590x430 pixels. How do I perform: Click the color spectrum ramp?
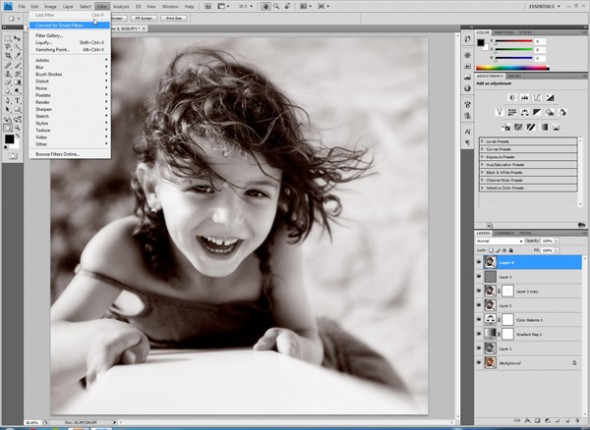(512, 68)
